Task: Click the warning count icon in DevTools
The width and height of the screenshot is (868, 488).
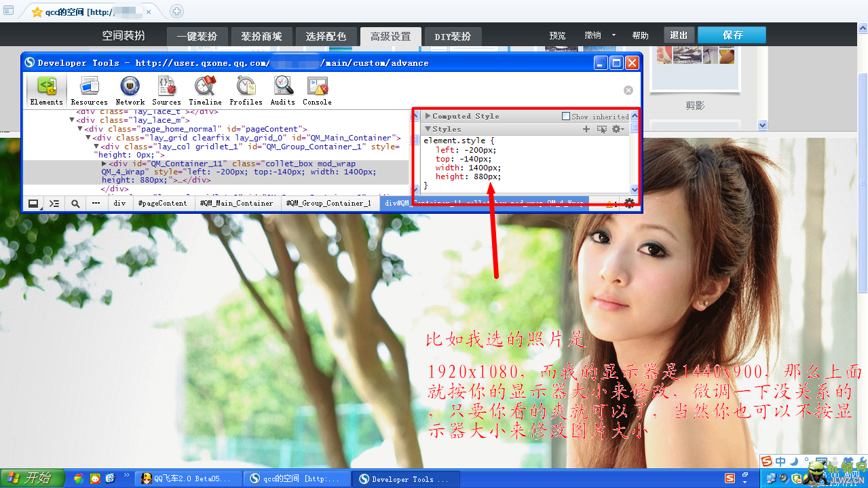Action: (610, 203)
